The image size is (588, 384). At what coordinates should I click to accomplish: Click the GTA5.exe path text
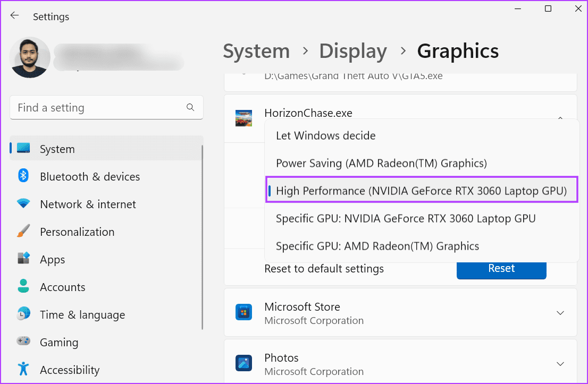(353, 76)
